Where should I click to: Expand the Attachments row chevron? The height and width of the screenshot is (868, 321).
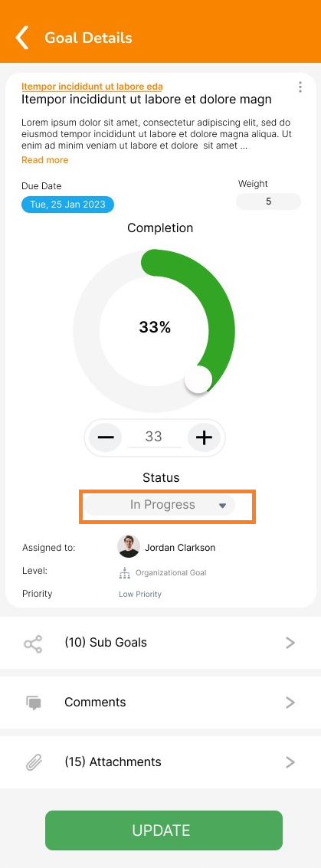(x=290, y=762)
